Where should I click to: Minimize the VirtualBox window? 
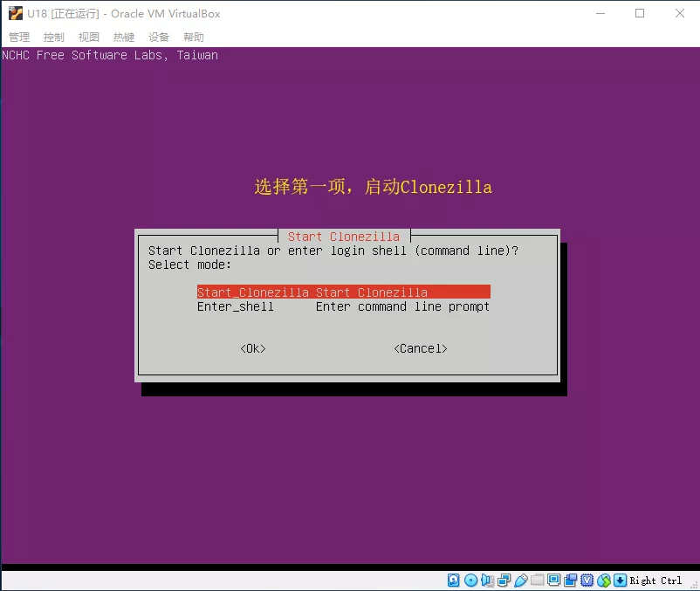coord(600,13)
